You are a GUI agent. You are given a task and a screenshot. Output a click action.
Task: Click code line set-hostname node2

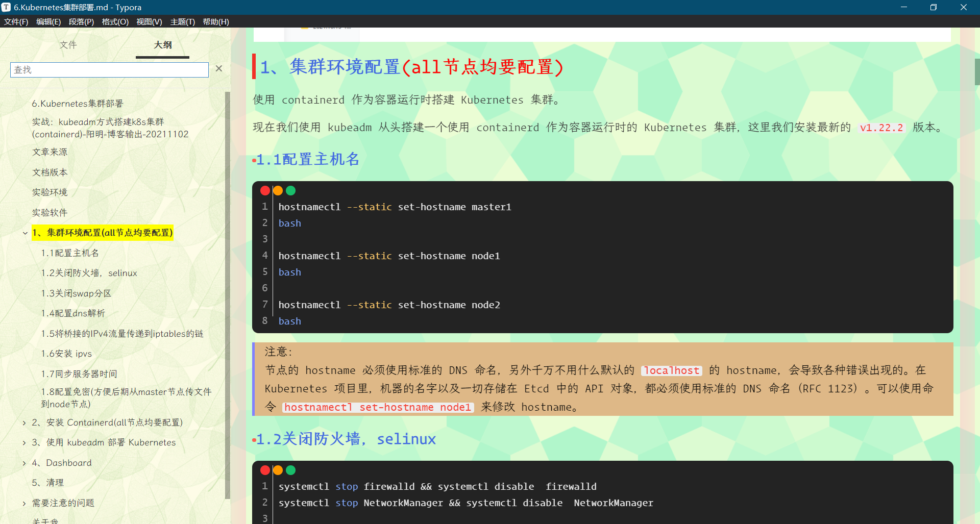coord(389,305)
